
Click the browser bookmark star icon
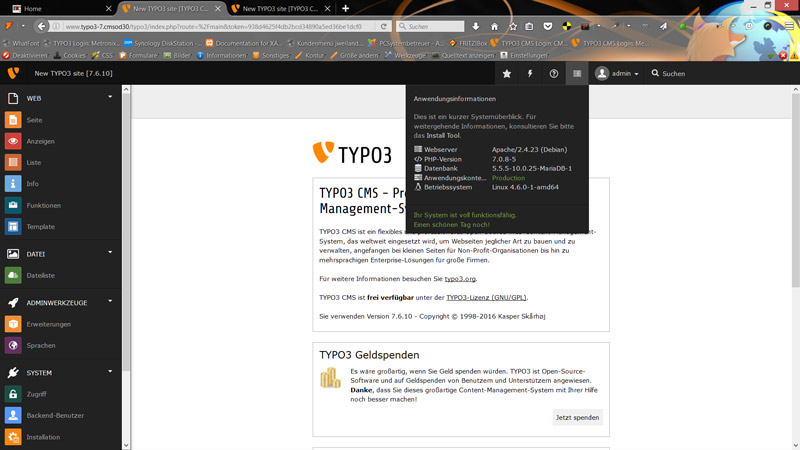click(x=513, y=26)
